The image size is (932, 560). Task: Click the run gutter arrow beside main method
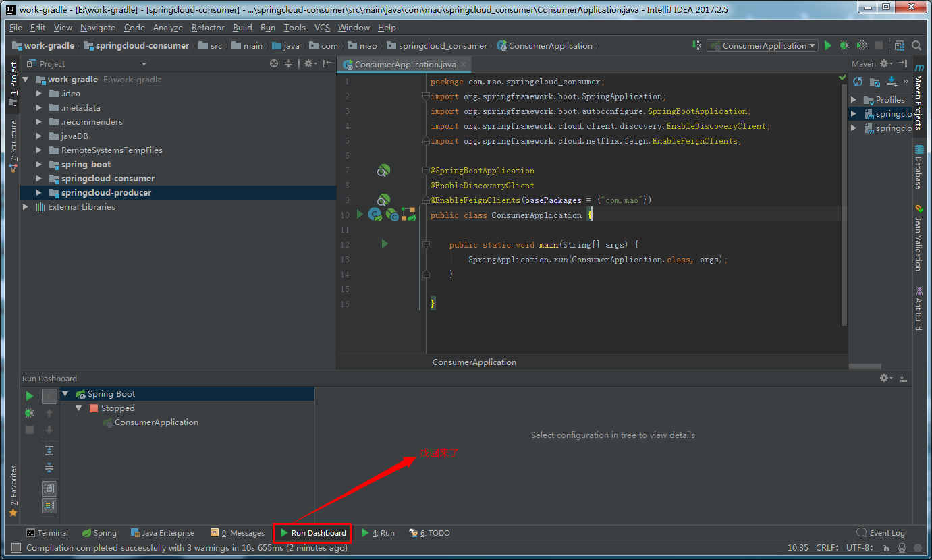(385, 244)
